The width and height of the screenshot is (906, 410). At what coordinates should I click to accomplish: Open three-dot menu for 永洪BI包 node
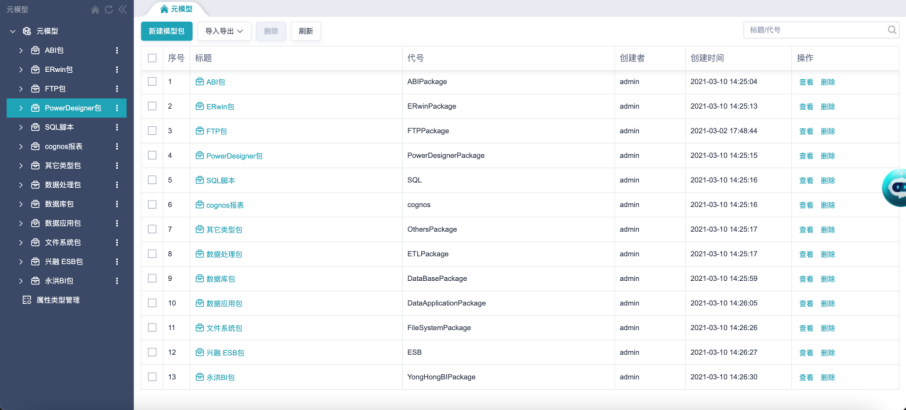[x=117, y=281]
